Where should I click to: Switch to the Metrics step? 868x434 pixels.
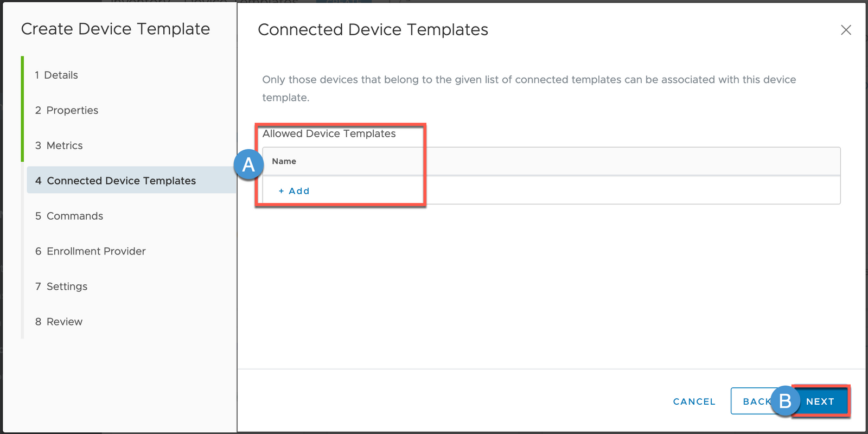(59, 145)
